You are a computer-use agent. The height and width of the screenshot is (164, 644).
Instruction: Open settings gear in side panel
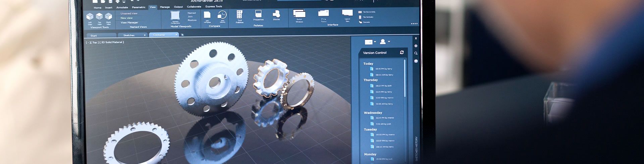(x=416, y=46)
